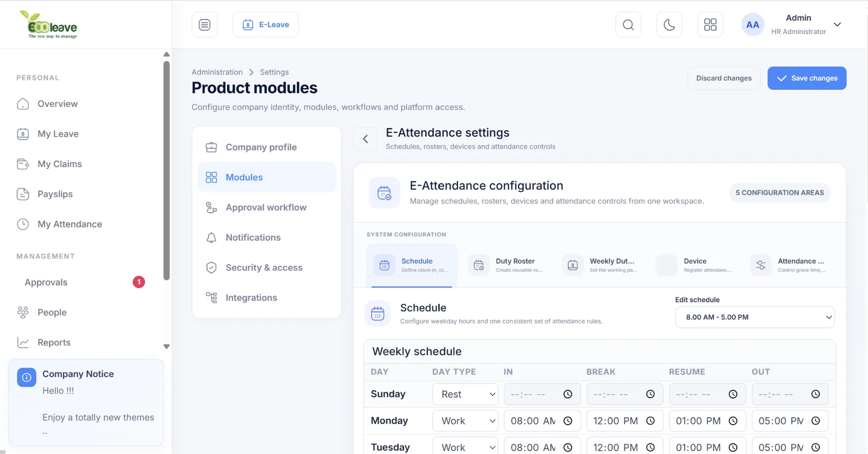Screen dimensions: 868x454
Task: Change Monday day type dropdown
Action: [x=465, y=421]
